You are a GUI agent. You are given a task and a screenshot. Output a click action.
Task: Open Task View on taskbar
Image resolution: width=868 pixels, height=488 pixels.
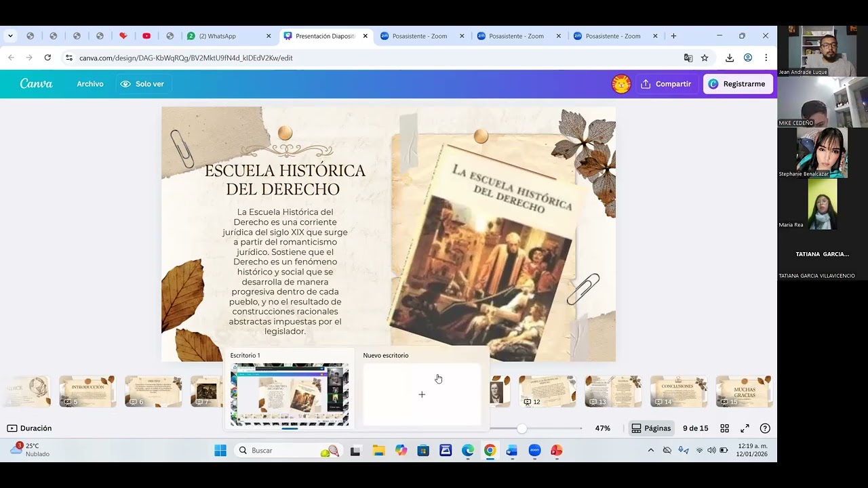pyautogui.click(x=355, y=451)
